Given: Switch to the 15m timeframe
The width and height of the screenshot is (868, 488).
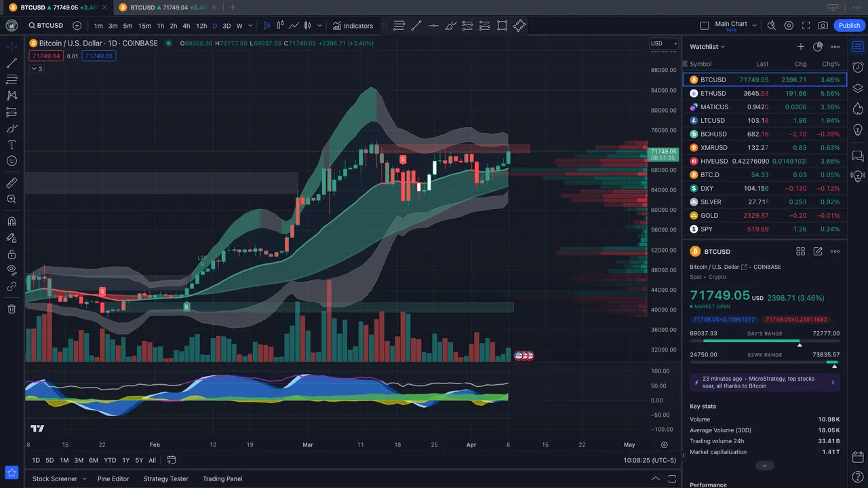Looking at the screenshot, I should 144,26.
